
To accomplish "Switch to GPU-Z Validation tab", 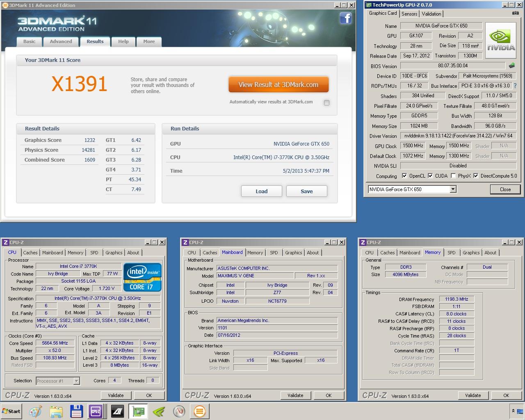I will pyautogui.click(x=431, y=14).
